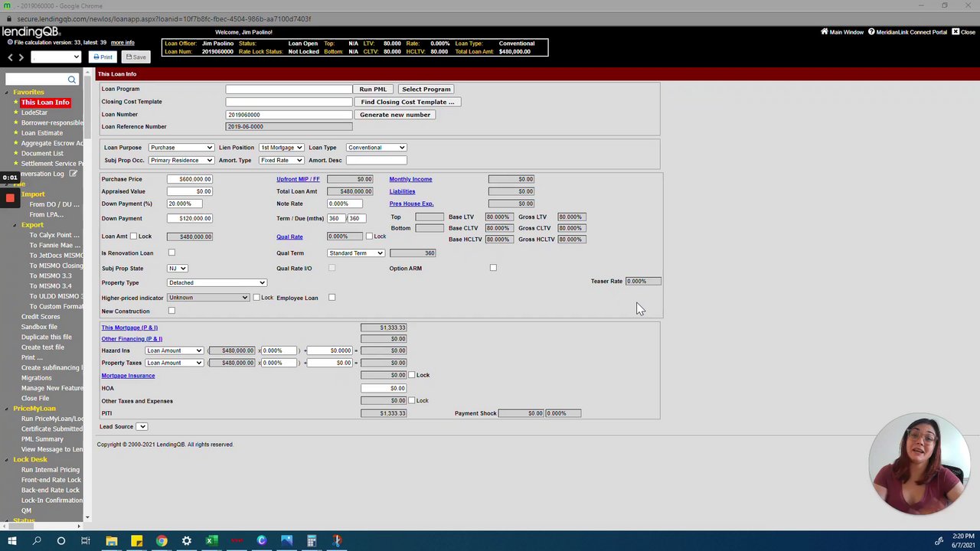Image resolution: width=980 pixels, height=551 pixels.
Task: Open the Liabilities link
Action: tap(402, 191)
